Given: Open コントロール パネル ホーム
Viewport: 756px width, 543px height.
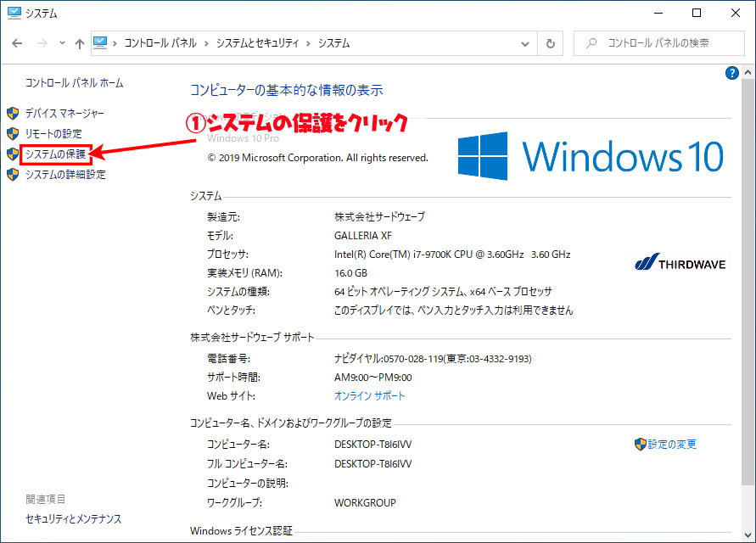Looking at the screenshot, I should [x=75, y=83].
